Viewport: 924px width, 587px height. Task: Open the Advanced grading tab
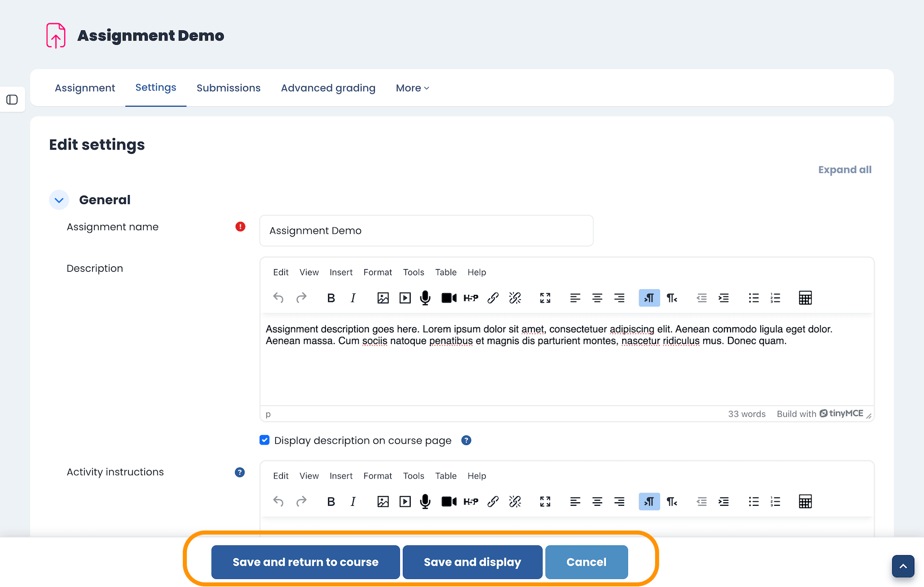click(x=328, y=88)
